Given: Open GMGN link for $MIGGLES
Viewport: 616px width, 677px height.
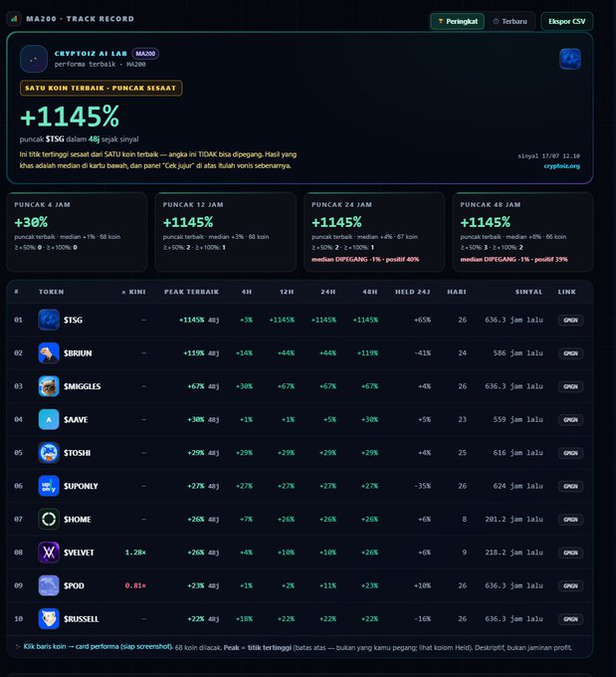Looking at the screenshot, I should coord(570,386).
